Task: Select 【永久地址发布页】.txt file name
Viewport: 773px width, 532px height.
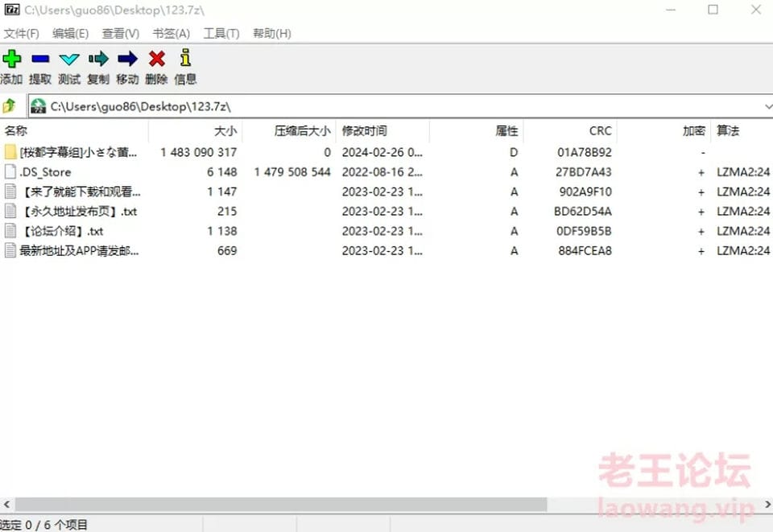Action: [78, 212]
